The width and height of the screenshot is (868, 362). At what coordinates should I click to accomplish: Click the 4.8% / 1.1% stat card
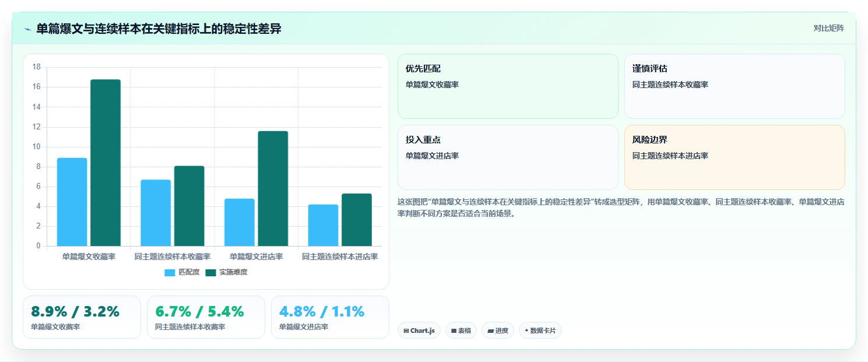(330, 317)
